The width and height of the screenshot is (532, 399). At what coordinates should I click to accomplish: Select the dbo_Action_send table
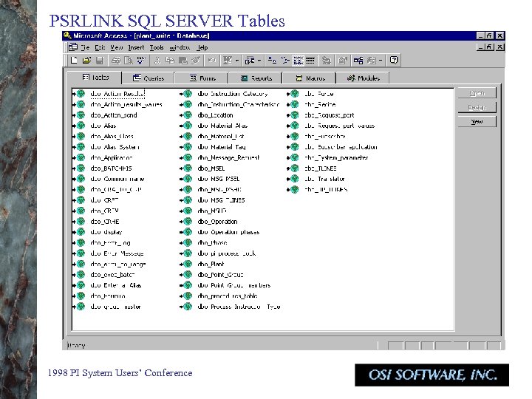coord(114,115)
